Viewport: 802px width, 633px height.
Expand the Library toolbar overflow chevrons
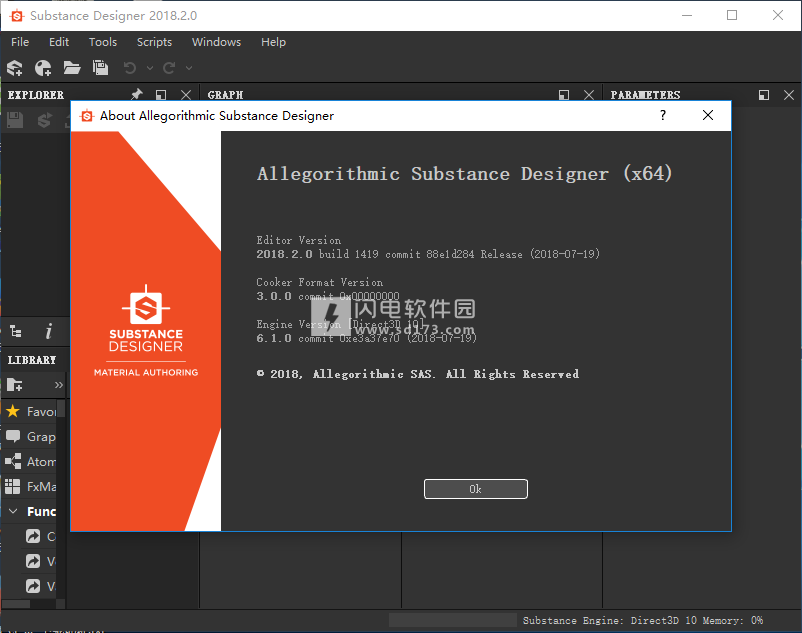click(59, 385)
